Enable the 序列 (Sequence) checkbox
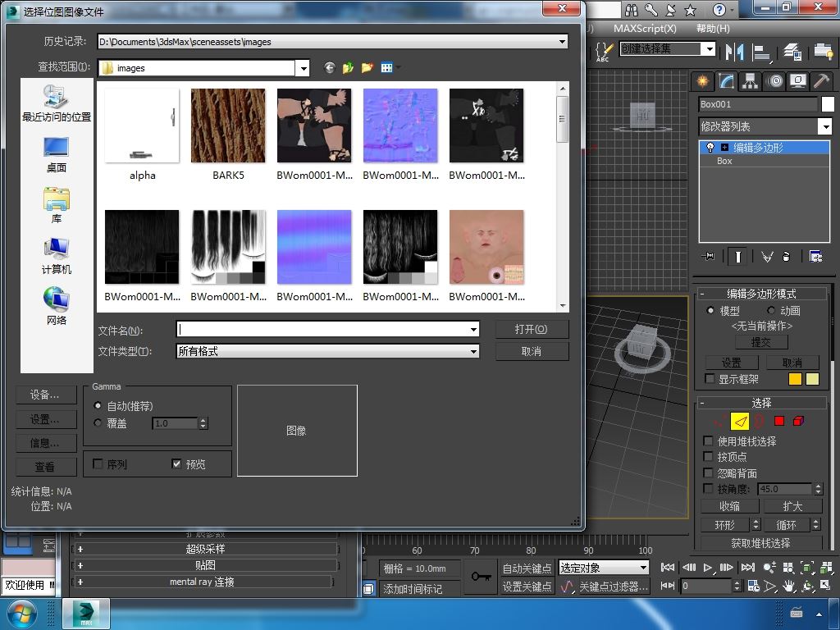 [98, 464]
